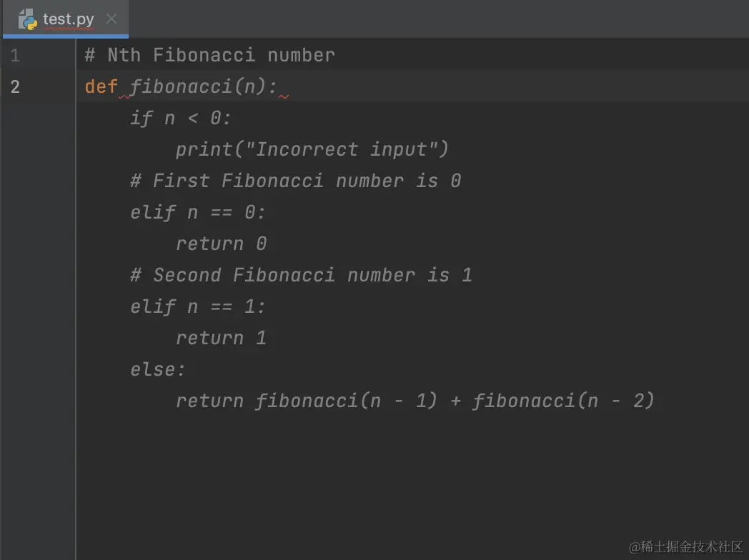Select the test.py editor tab
Viewport: 749px width, 560px height.
tap(68, 19)
